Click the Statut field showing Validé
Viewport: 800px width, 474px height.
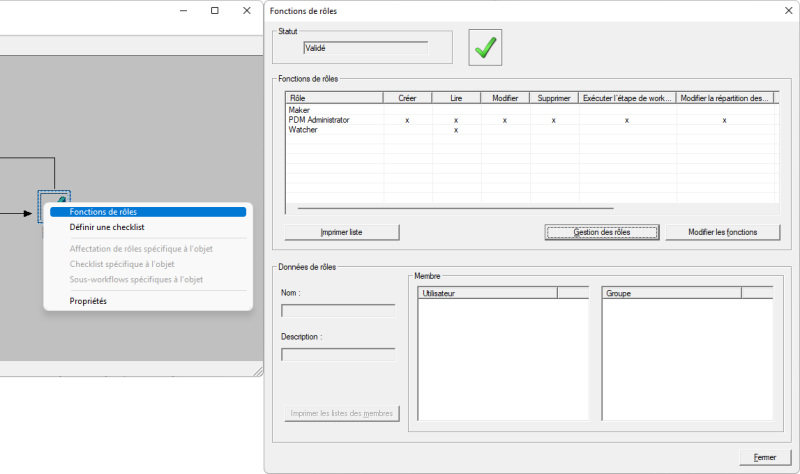click(366, 48)
